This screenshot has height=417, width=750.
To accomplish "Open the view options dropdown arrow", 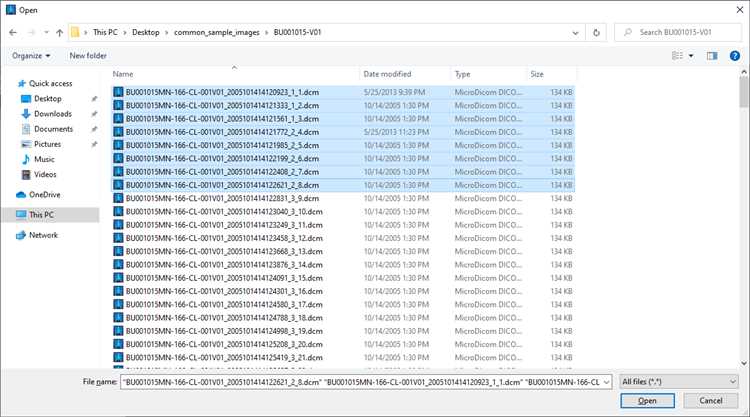I will point(691,56).
